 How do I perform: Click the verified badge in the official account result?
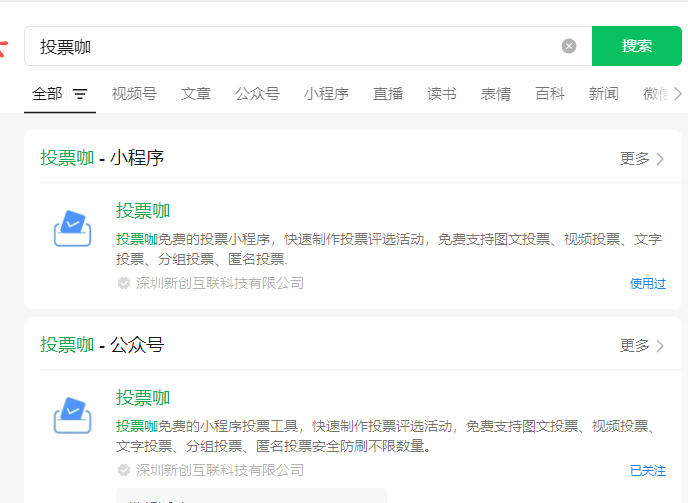click(x=124, y=470)
